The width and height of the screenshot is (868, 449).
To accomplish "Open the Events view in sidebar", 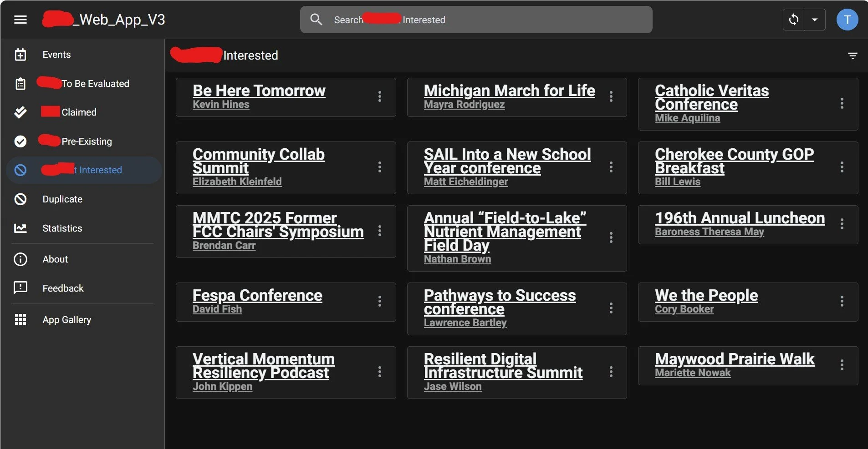I will (84, 55).
